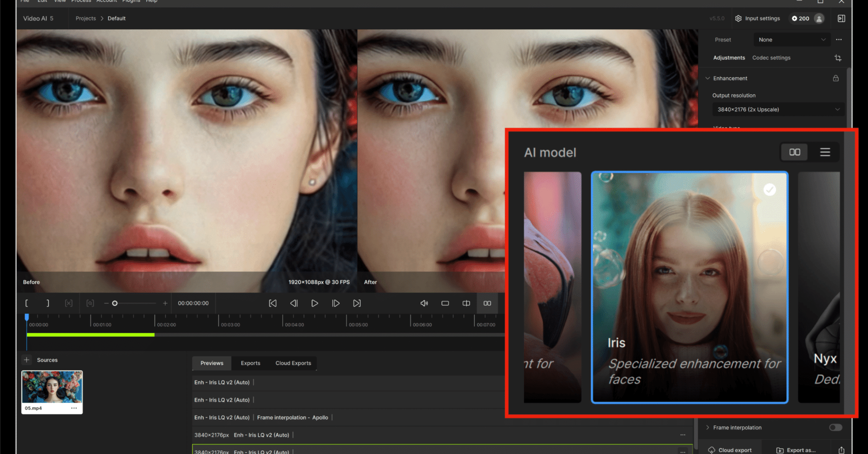Open the Codec settings tab
868x454 pixels.
coord(771,58)
